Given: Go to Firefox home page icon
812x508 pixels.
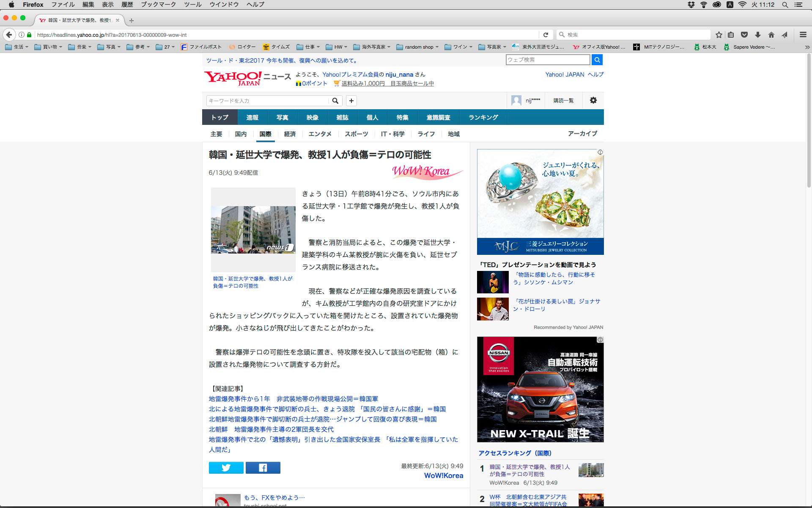Looking at the screenshot, I should coord(771,35).
